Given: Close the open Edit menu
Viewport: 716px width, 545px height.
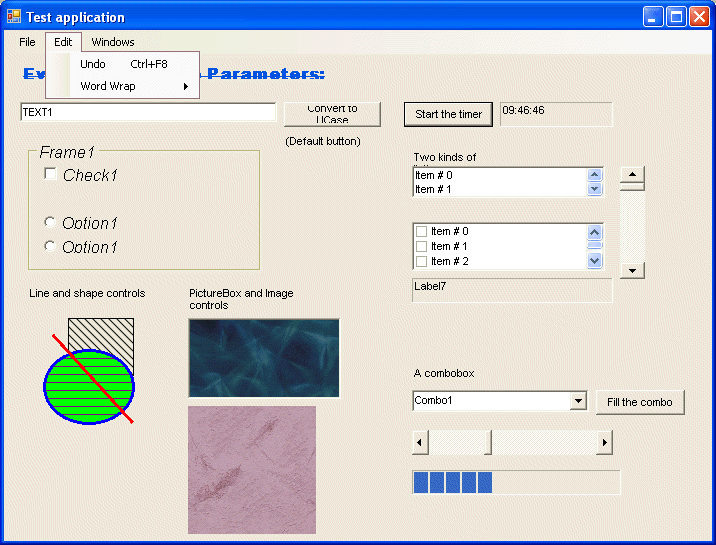Looking at the screenshot, I should point(63,42).
